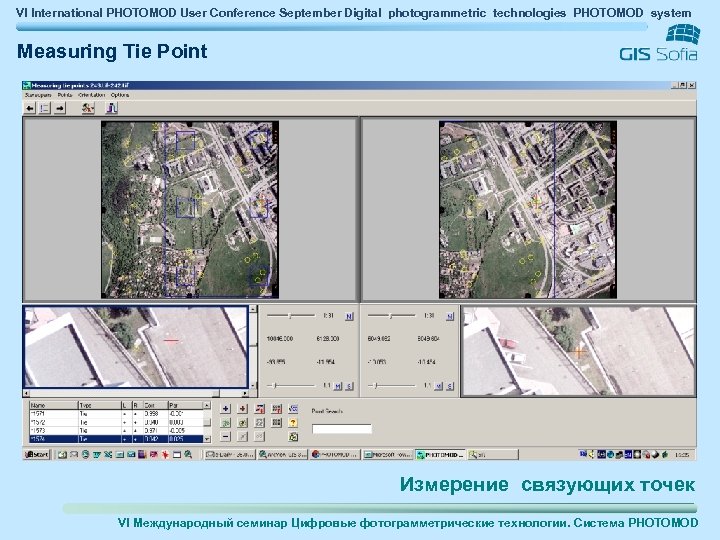Click the left detail view vertical scrollbar
Viewport: 720px width, 540px height.
(x=253, y=348)
